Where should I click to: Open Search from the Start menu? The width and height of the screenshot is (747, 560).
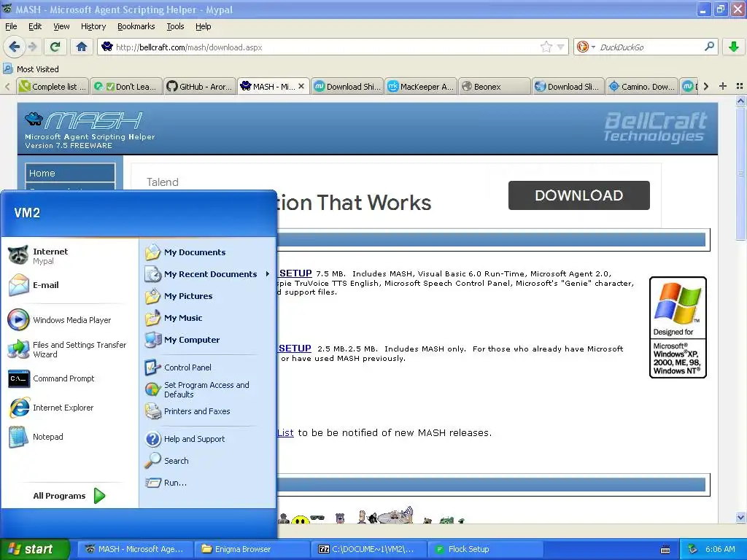point(208,461)
